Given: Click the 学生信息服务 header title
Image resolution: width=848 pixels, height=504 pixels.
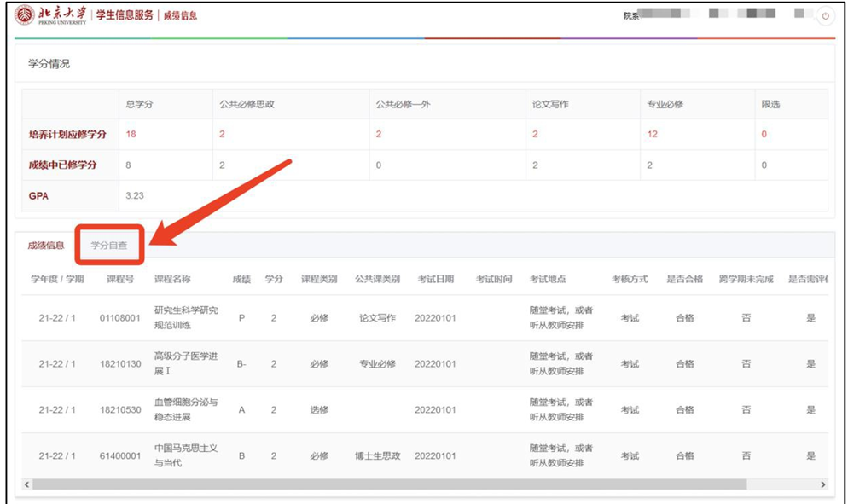Looking at the screenshot, I should tap(125, 15).
